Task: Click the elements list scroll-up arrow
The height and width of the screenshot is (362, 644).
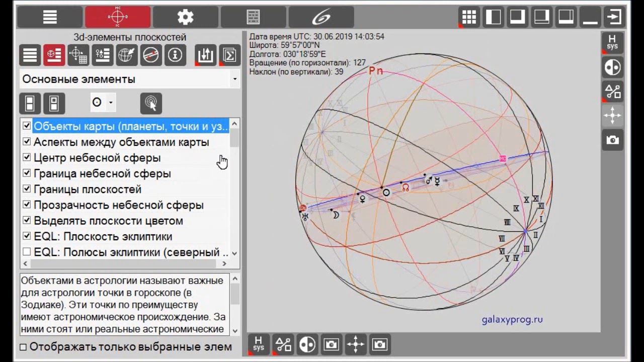Action: (234, 124)
